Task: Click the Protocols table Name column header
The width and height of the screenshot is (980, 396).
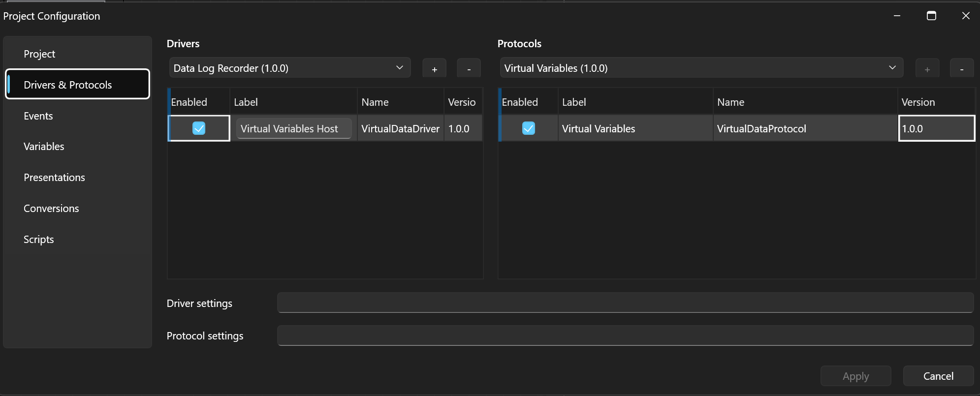Action: tap(805, 102)
